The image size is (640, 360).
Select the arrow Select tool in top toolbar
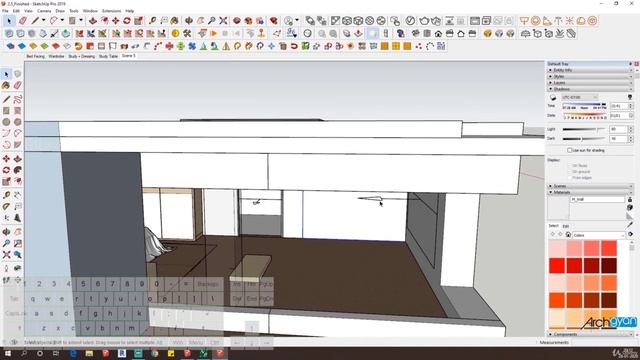(x=9, y=21)
